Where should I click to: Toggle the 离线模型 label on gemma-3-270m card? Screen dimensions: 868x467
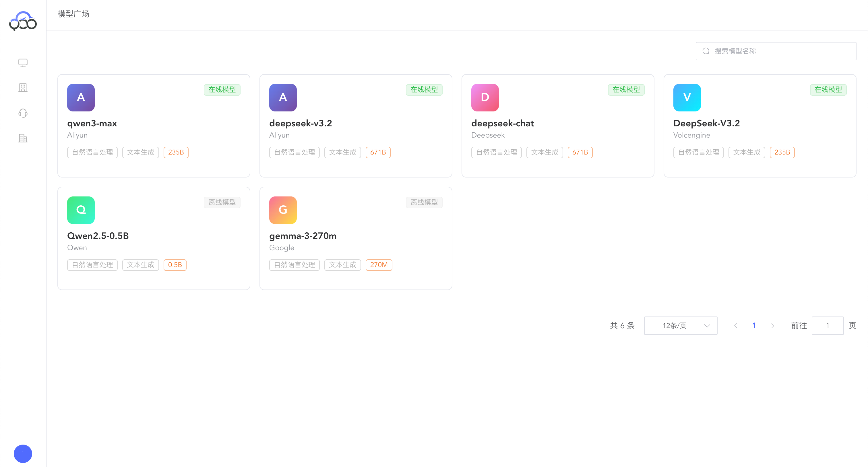(x=424, y=202)
